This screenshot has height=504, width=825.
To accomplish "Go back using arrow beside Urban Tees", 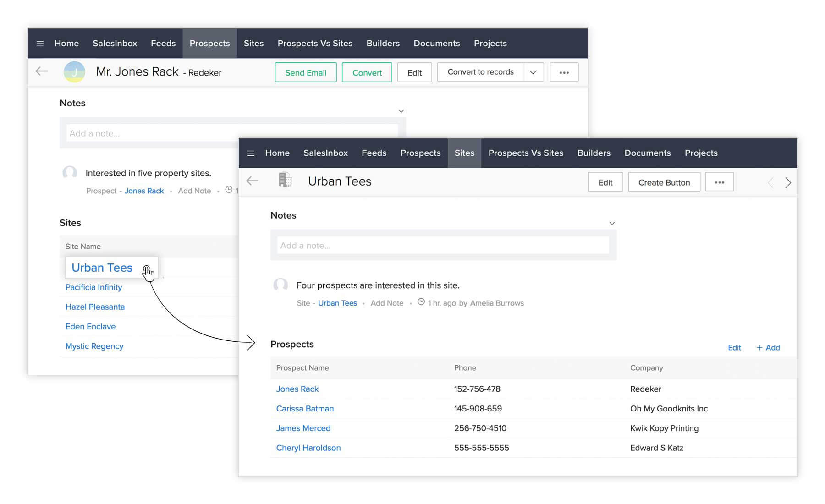I will 253,181.
